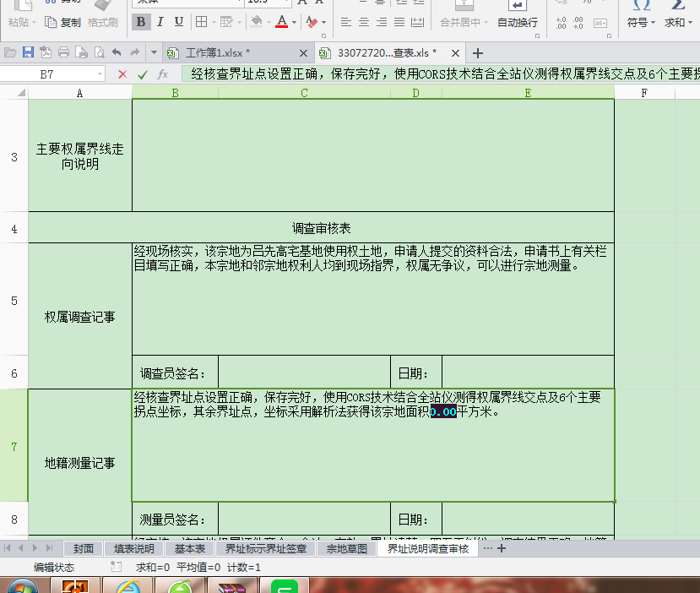Cancel editing with the red X icon
Screen dimensions: 700x593
point(122,74)
